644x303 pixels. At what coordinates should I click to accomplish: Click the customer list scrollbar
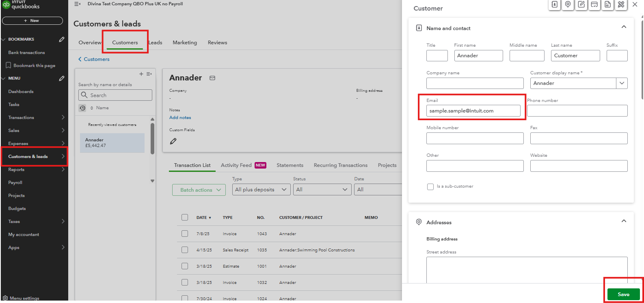153,138
